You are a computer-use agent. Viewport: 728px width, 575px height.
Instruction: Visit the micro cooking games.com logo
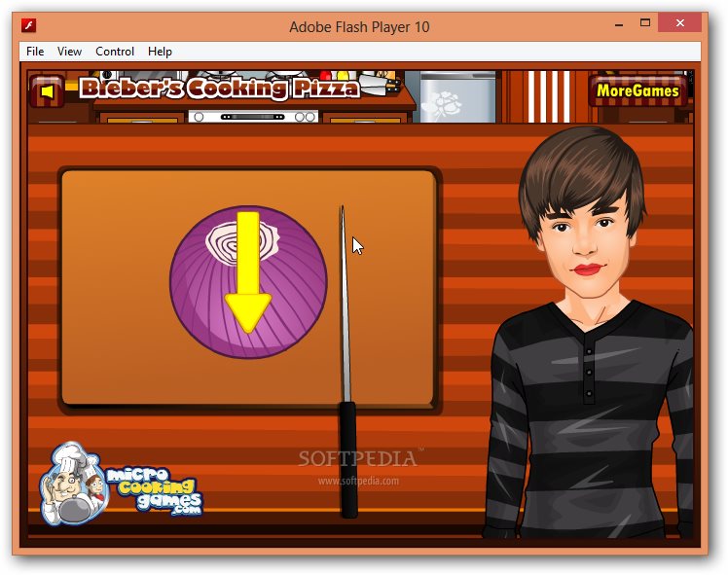122,485
